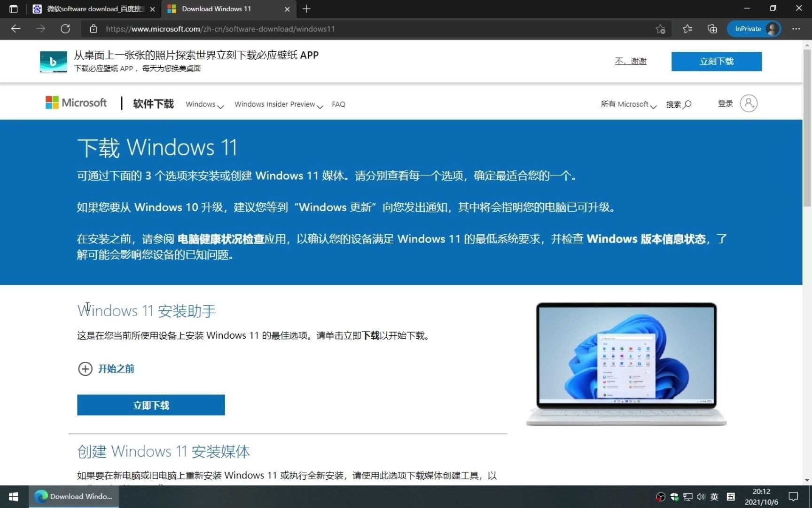Open the taskbar clock and date
812x508 pixels.
[x=761, y=497]
